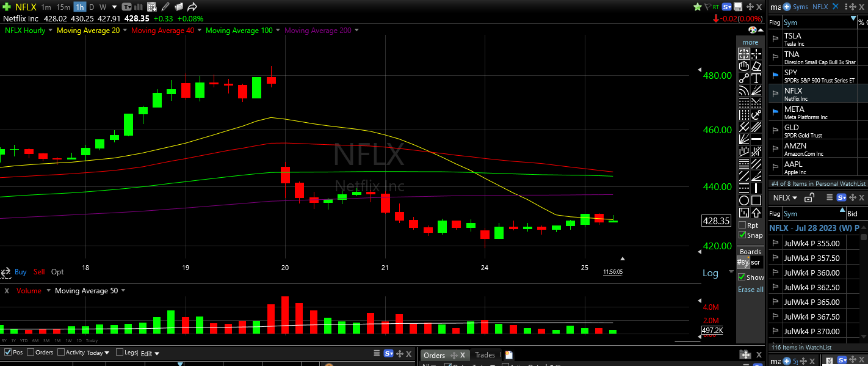The width and height of the screenshot is (868, 366).
Task: Select META in the watchlist
Action: [x=794, y=112]
